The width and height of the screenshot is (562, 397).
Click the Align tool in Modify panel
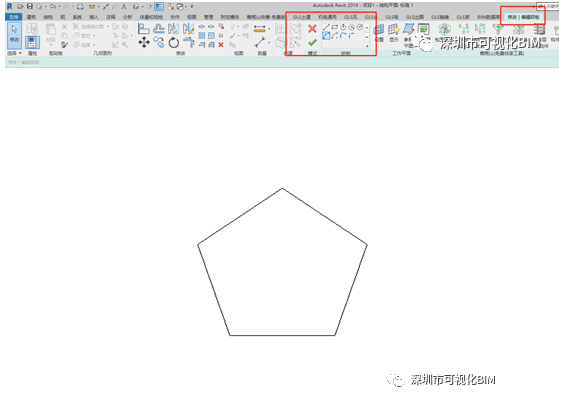click(144, 29)
